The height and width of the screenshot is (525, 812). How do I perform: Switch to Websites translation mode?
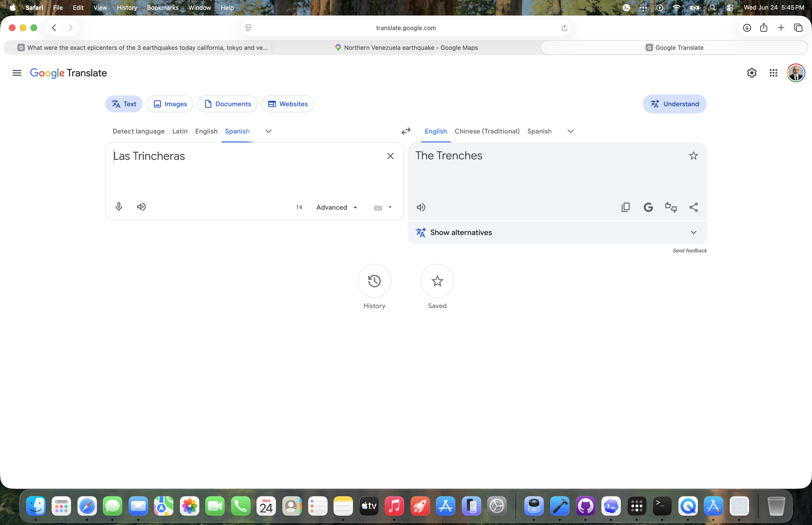click(287, 104)
